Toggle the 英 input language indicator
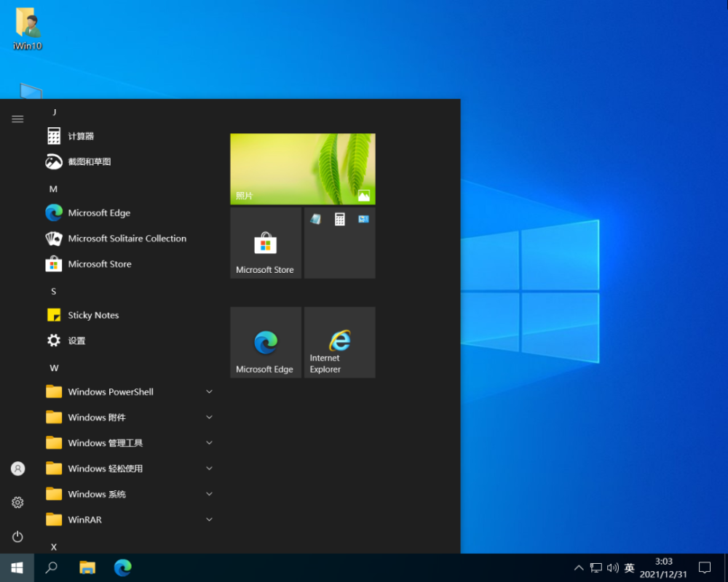 click(630, 567)
